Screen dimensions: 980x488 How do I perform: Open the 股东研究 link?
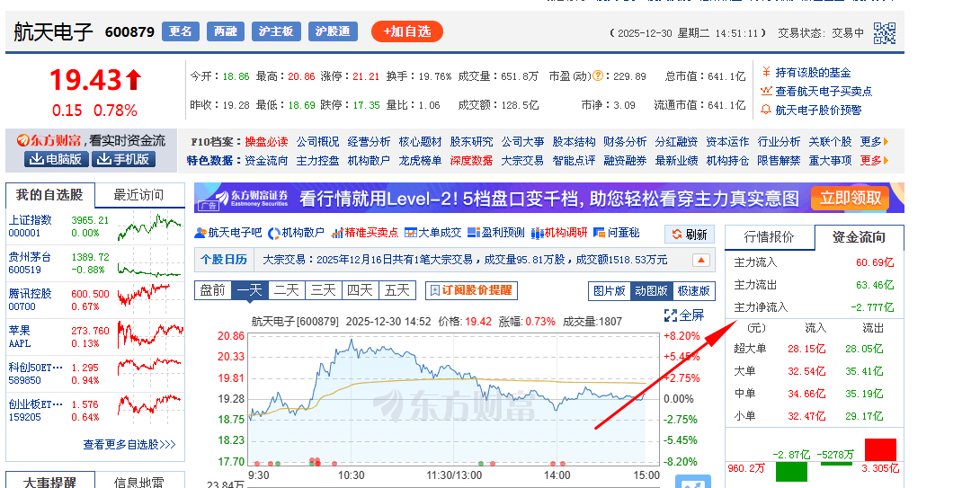click(x=471, y=142)
